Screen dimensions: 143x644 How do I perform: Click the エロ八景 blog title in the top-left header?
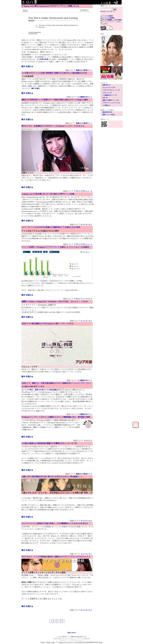point(30,2)
